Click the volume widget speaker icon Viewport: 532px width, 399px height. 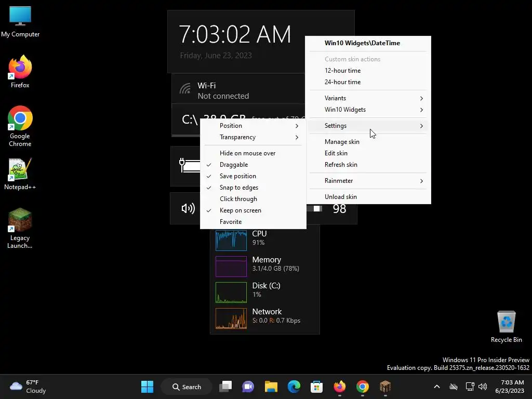[188, 208]
